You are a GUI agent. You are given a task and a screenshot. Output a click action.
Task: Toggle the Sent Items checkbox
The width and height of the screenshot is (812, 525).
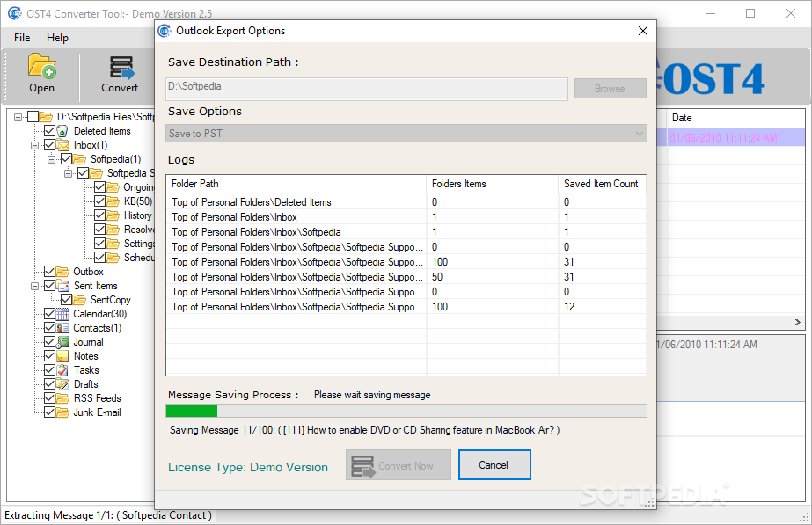50,285
